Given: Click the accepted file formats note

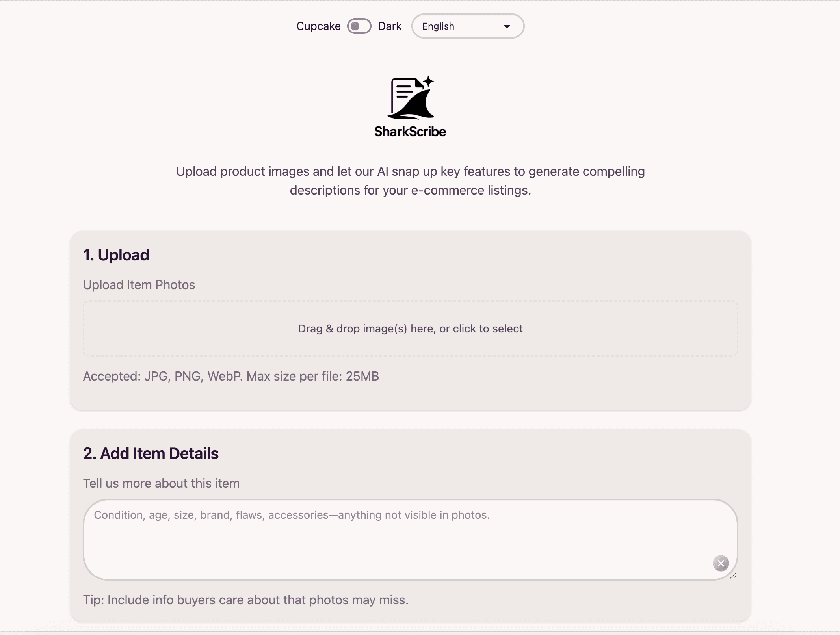Looking at the screenshot, I should point(231,376).
